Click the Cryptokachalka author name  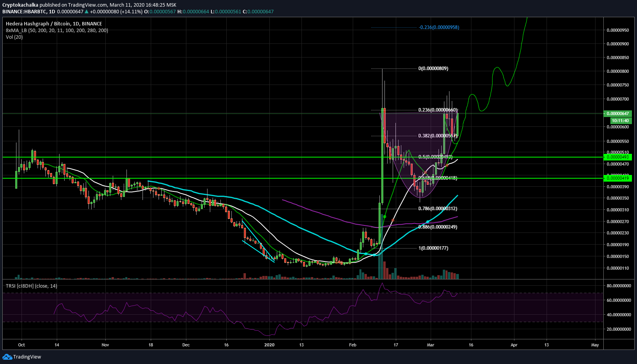point(20,5)
